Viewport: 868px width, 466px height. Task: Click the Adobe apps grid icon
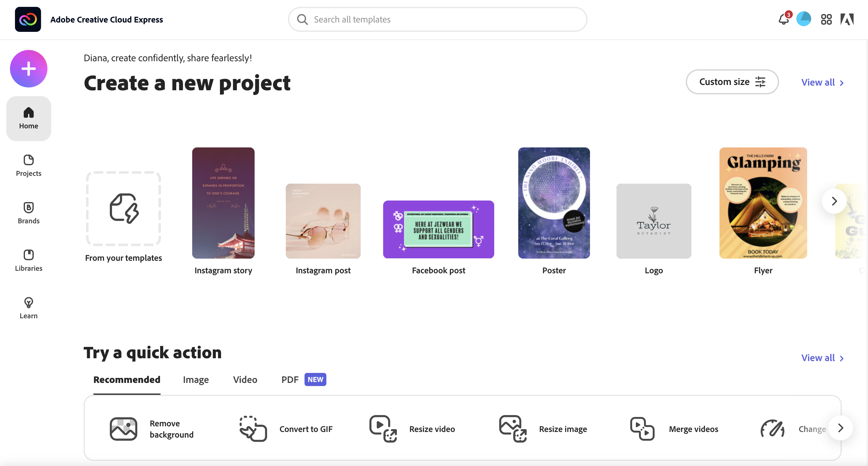point(827,20)
